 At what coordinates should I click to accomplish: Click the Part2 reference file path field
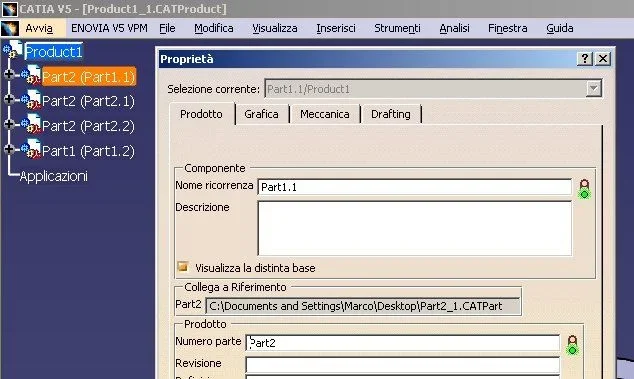[363, 306]
